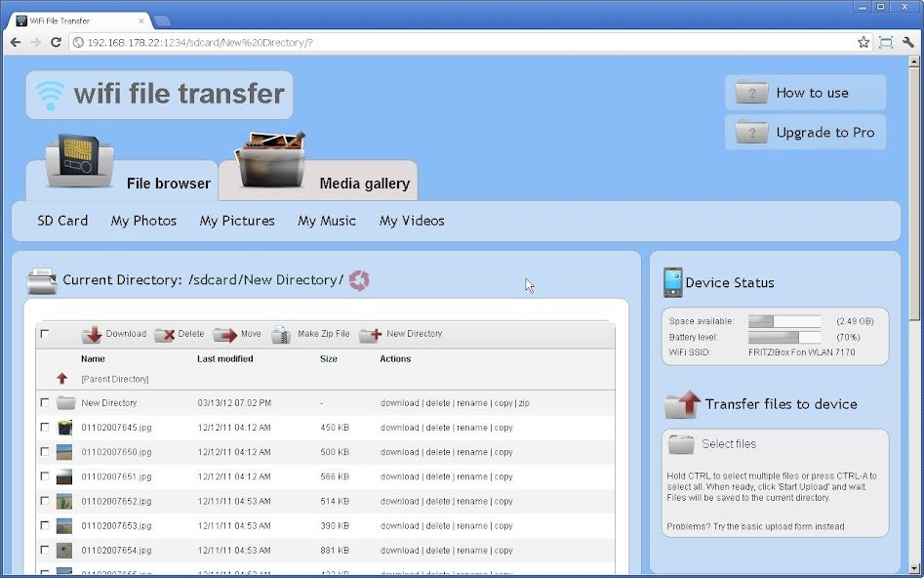The width and height of the screenshot is (924, 578).
Task: Click the red Download arrow icon
Action: pyautogui.click(x=92, y=335)
